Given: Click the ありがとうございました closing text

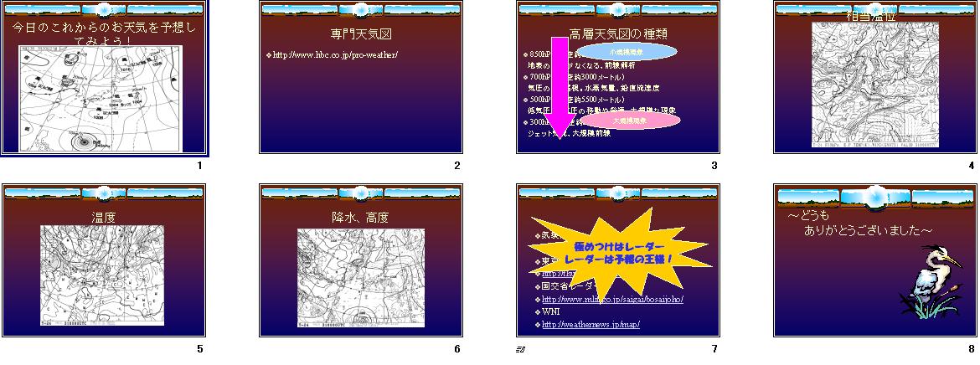Looking at the screenshot, I should tap(867, 230).
